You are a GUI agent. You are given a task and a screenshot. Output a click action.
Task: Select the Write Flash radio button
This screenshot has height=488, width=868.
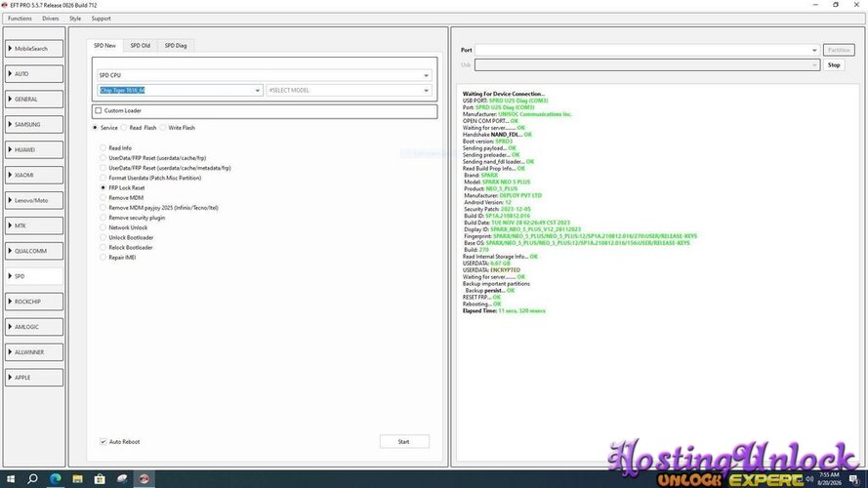(163, 128)
